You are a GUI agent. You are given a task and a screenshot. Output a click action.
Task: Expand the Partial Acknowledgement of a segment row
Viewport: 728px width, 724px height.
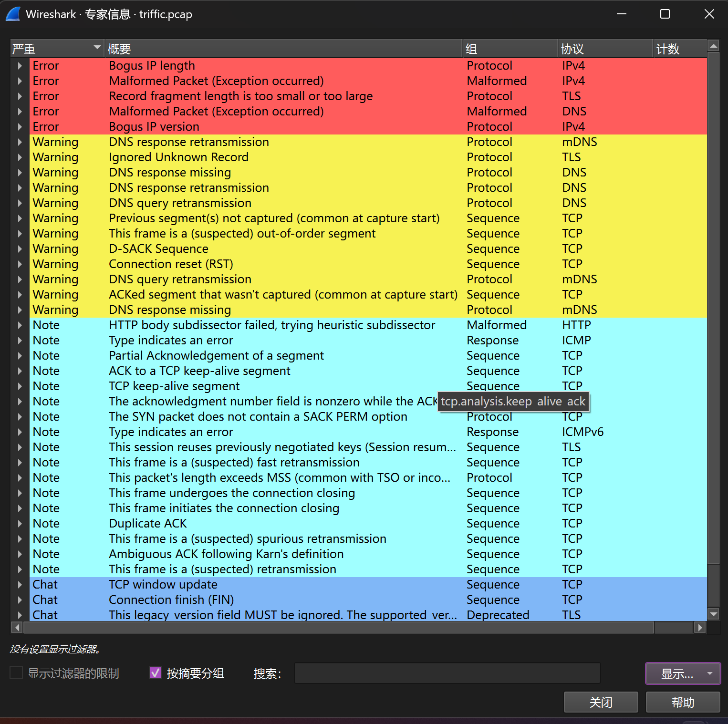pyautogui.click(x=20, y=356)
